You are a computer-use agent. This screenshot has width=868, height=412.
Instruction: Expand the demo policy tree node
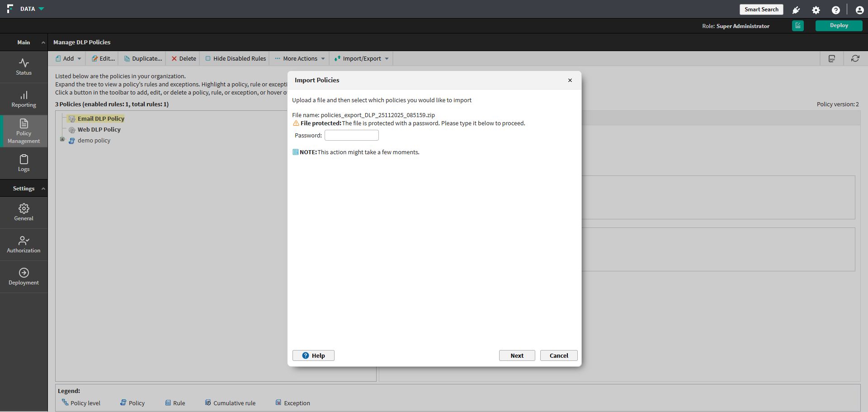tap(62, 139)
